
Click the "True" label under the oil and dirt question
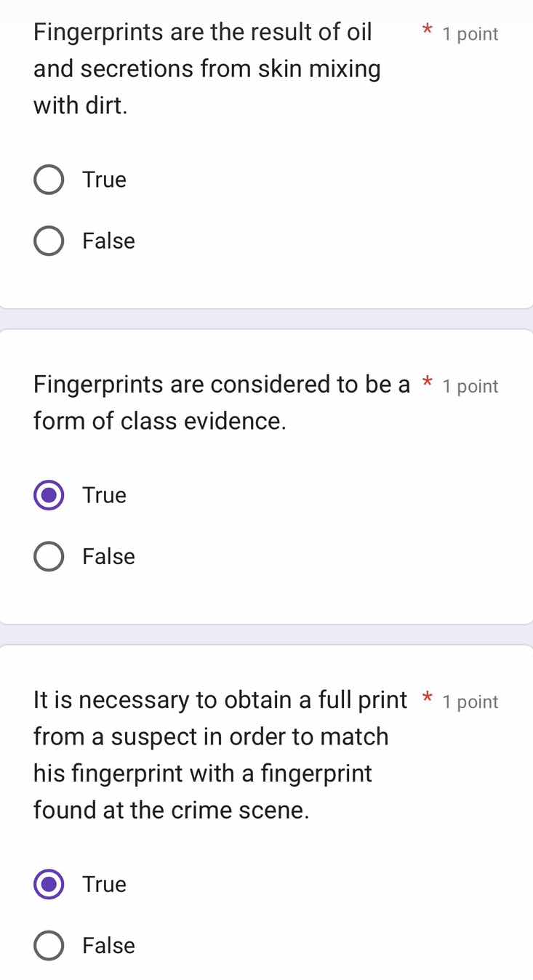105,180
